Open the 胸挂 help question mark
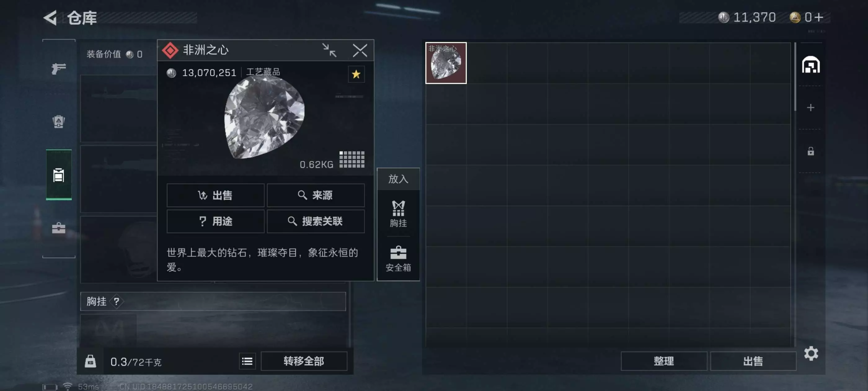The image size is (868, 391). click(116, 301)
